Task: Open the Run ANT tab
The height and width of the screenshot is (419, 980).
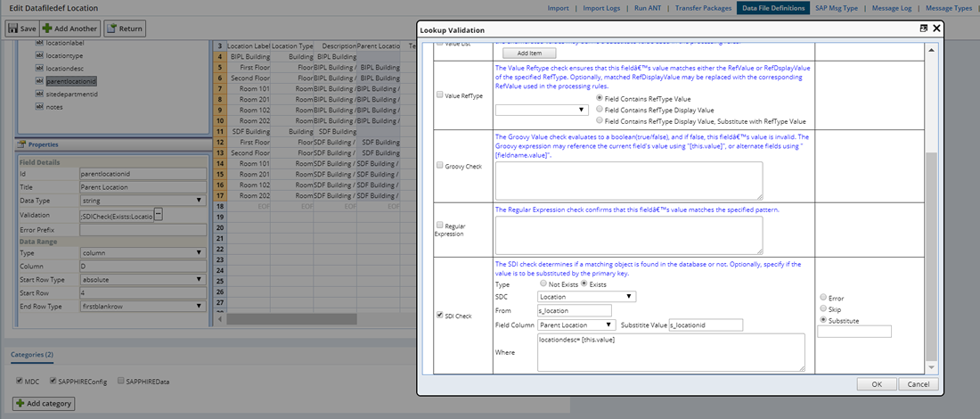Action: pyautogui.click(x=648, y=8)
